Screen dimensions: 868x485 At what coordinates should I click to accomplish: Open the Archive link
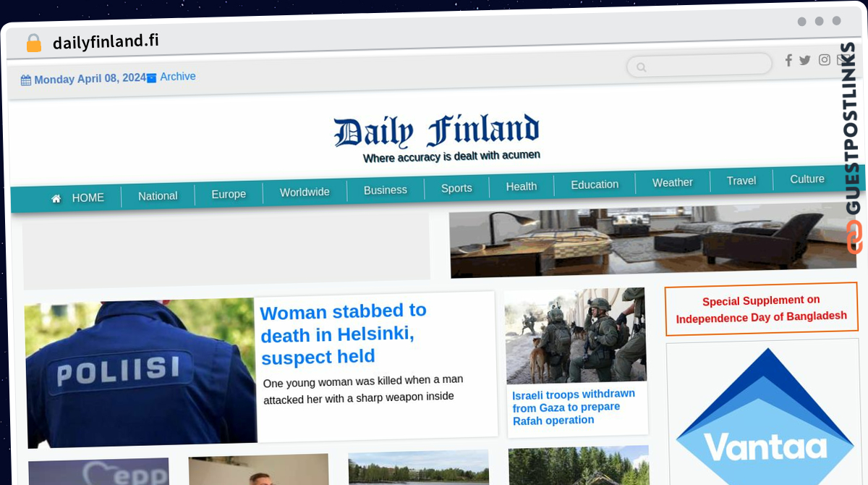178,76
